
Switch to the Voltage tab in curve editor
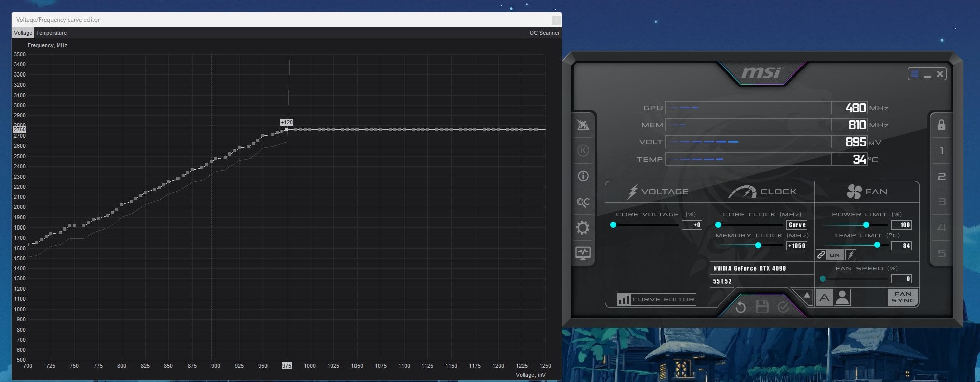pos(23,33)
